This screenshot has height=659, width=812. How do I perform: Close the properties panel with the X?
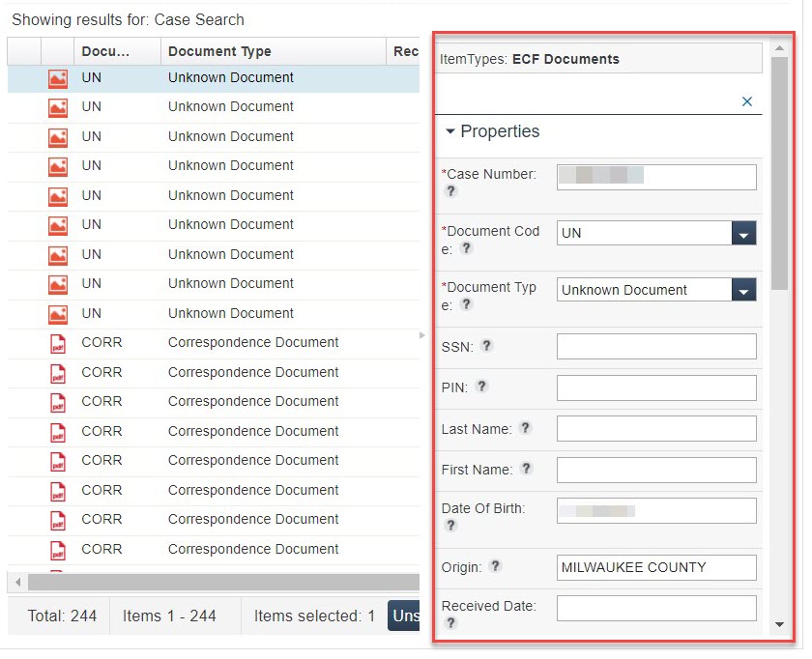746,101
